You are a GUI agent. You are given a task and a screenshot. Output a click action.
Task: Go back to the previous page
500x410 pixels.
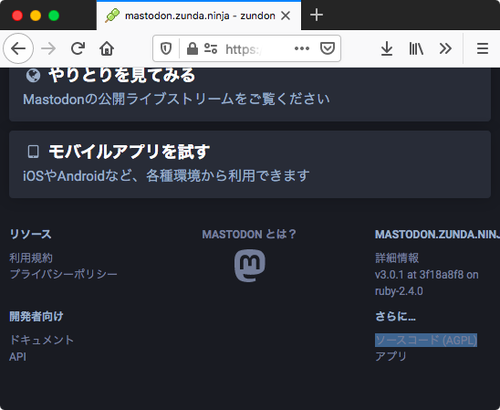point(18,49)
